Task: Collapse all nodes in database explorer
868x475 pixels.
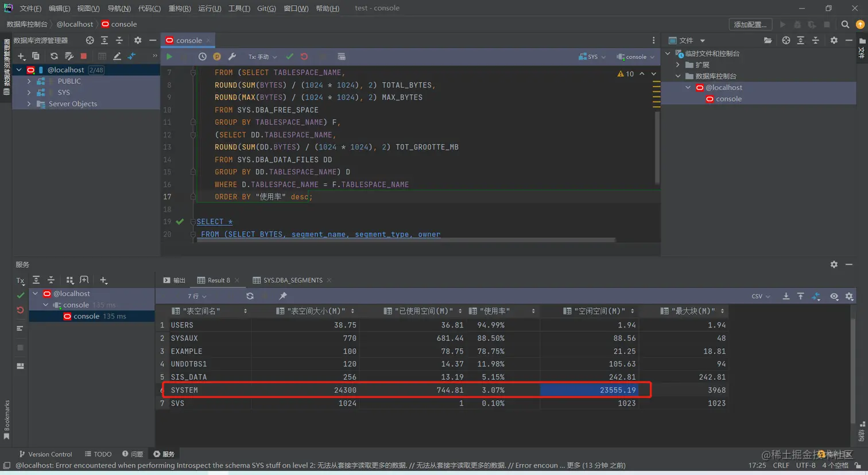Action: tap(119, 40)
